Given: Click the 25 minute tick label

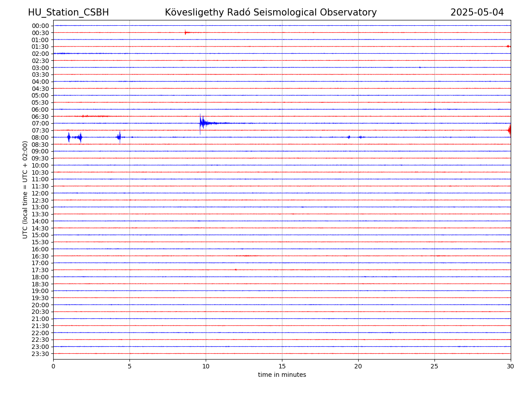Looking at the screenshot, I should pyautogui.click(x=434, y=367).
